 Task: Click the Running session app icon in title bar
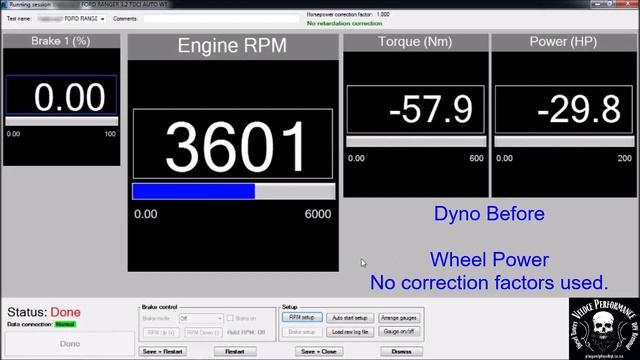click(x=4, y=4)
